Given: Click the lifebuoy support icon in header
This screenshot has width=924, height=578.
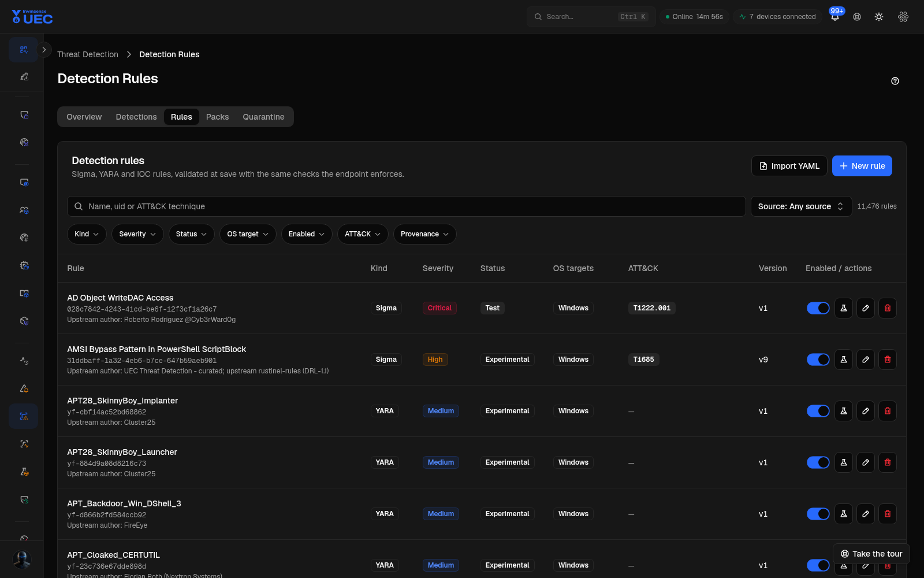Looking at the screenshot, I should (857, 17).
